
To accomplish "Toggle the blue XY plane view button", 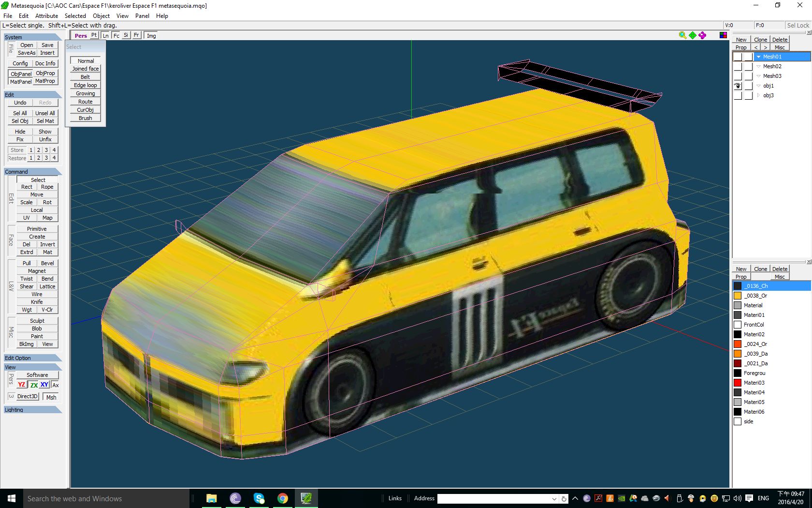I will (44, 385).
